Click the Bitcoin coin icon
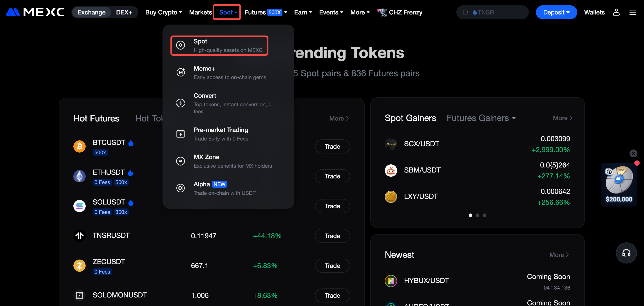 coord(80,146)
